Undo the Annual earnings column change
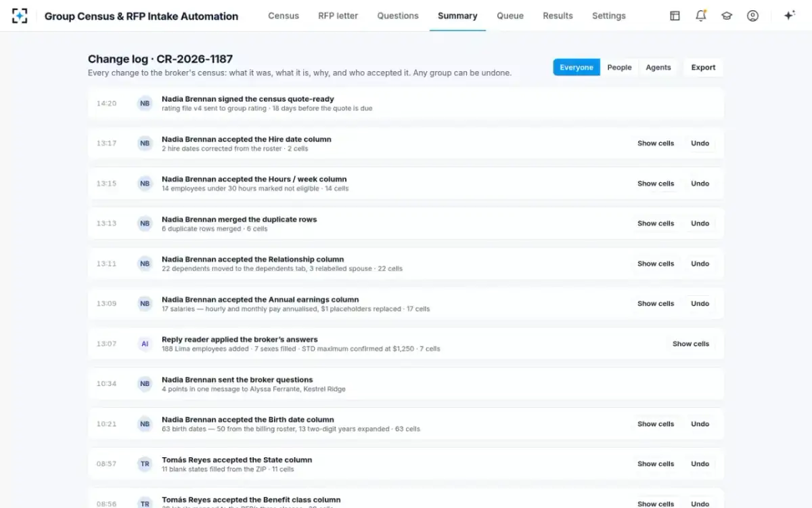 (x=700, y=303)
